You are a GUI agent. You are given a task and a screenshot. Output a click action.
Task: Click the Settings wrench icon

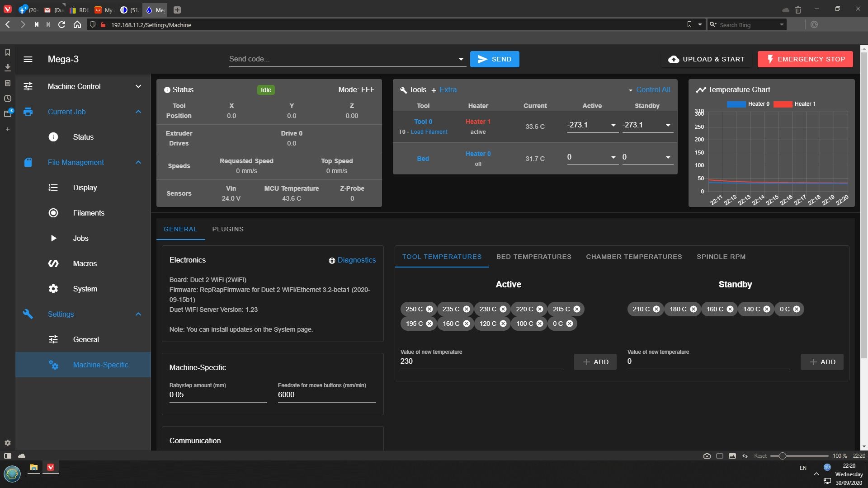pos(28,314)
